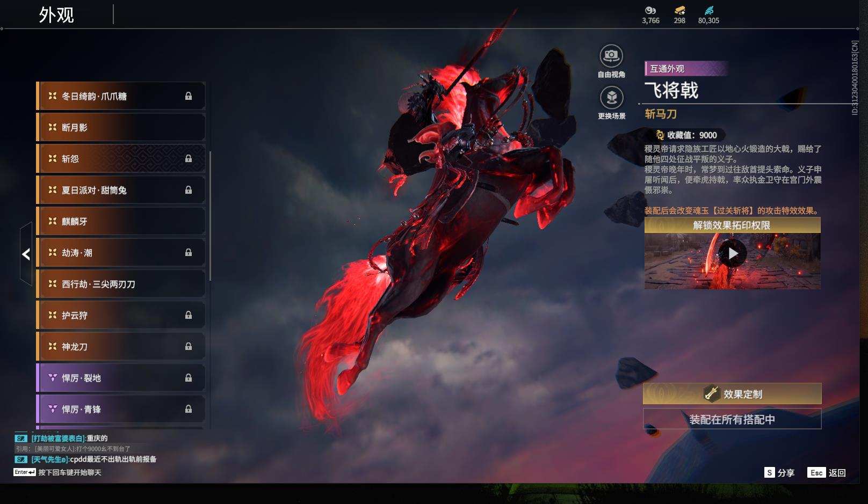Click the gold ingot currency icon (298)
Image resolution: width=868 pixels, height=504 pixels.
pos(679,10)
